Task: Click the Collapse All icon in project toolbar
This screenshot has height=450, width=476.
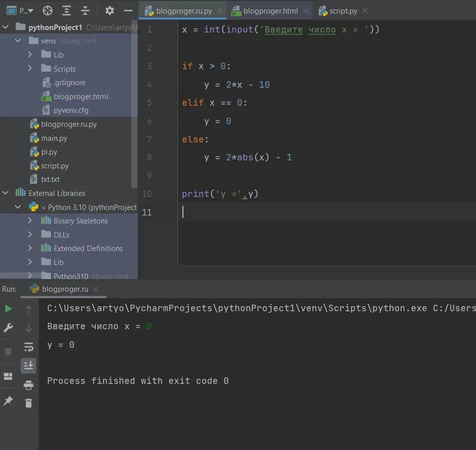Action: point(85,11)
